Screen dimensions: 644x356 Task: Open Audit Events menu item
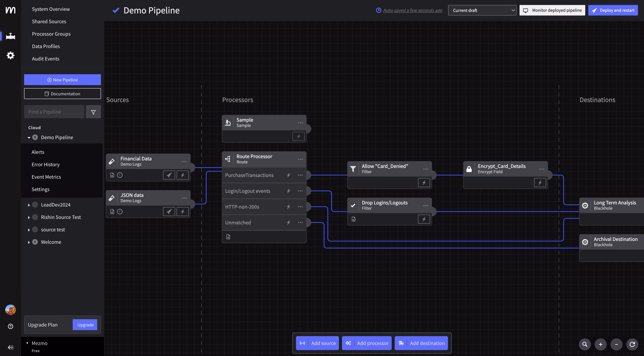click(46, 59)
